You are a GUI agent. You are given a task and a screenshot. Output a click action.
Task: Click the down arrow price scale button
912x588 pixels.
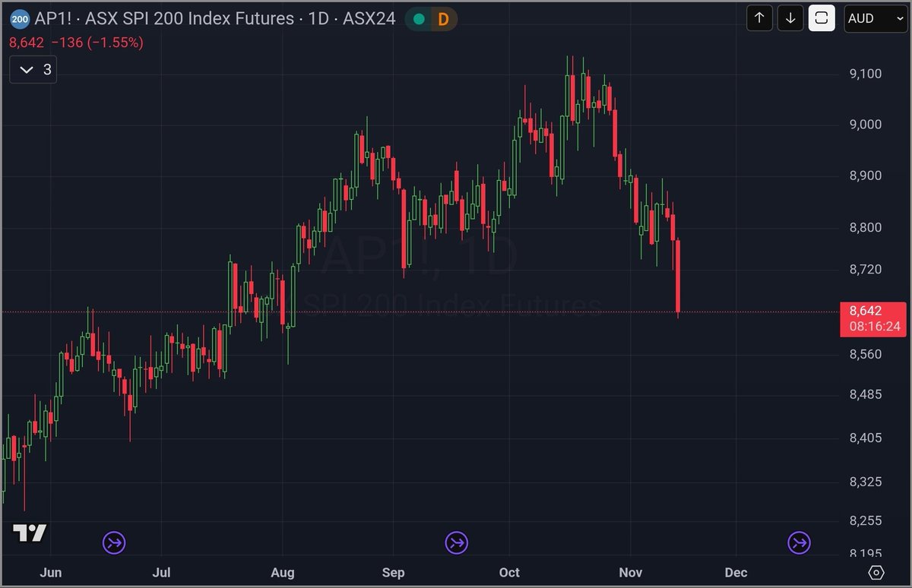(x=790, y=18)
